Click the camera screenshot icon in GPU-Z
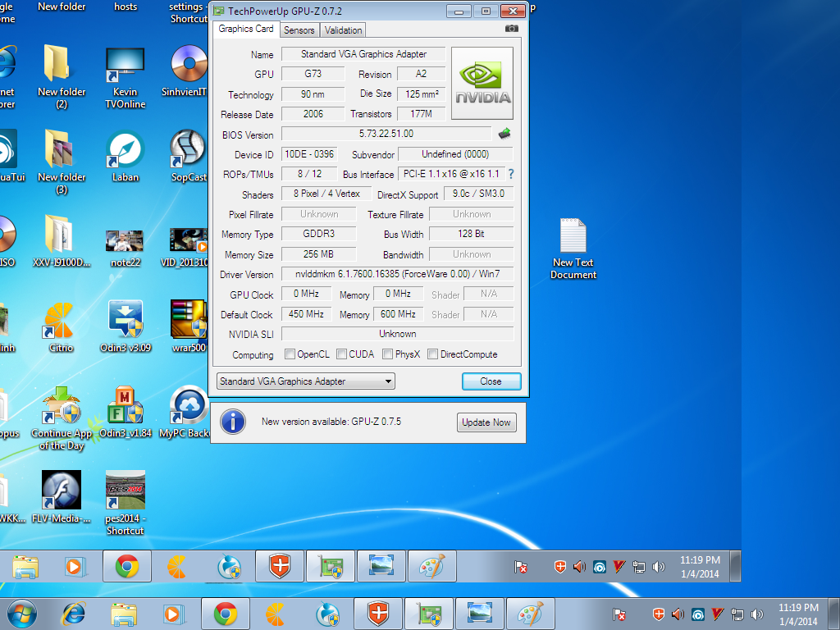The width and height of the screenshot is (840, 630). [x=512, y=29]
